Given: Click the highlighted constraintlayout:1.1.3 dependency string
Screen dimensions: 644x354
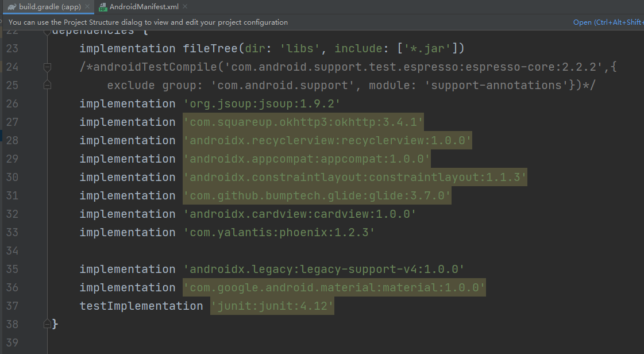Looking at the screenshot, I should click(355, 177).
